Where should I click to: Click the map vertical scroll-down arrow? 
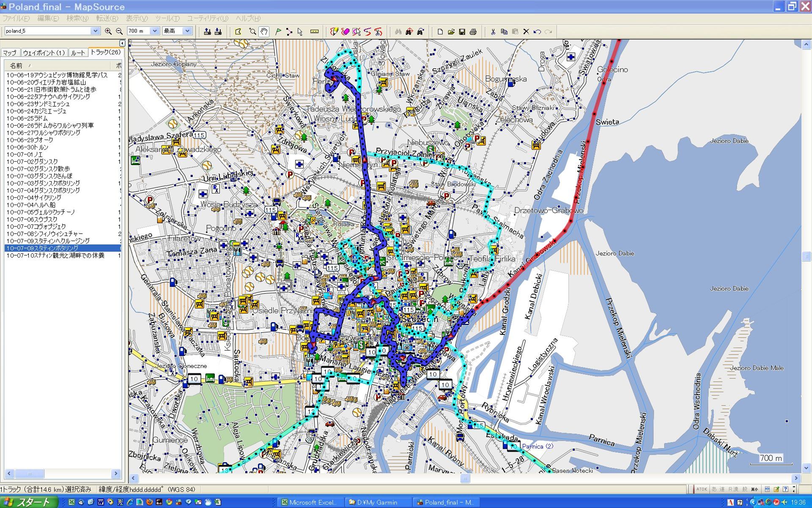(807, 468)
